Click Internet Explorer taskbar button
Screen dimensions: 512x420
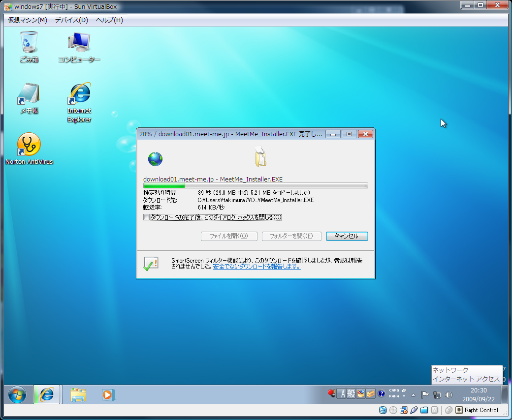(x=46, y=394)
